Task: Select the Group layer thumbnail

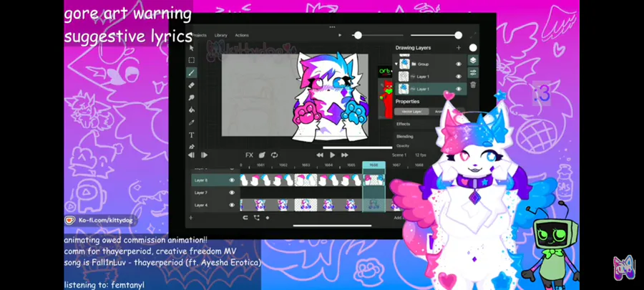Action: click(x=404, y=64)
